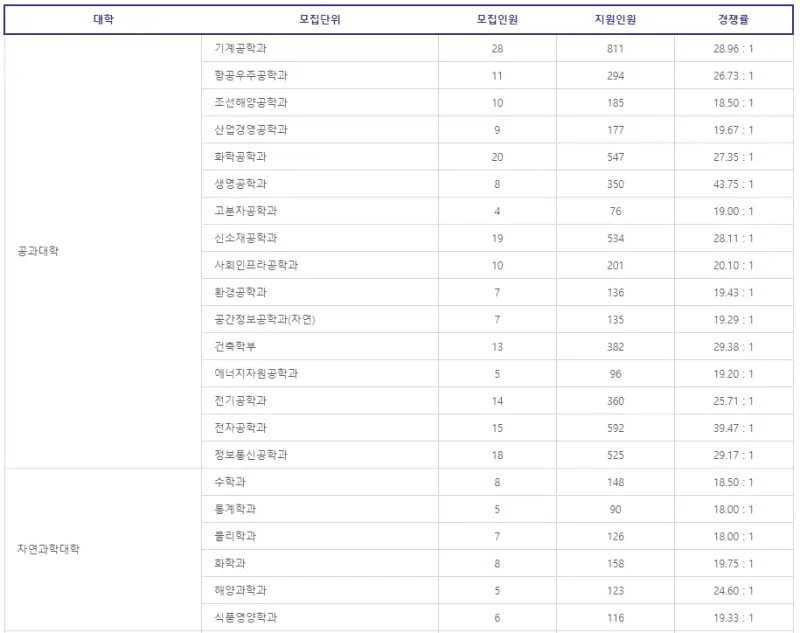Image resolution: width=800 pixels, height=633 pixels.
Task: Click the 28.11 : 1 ratio cell
Action: tap(733, 238)
